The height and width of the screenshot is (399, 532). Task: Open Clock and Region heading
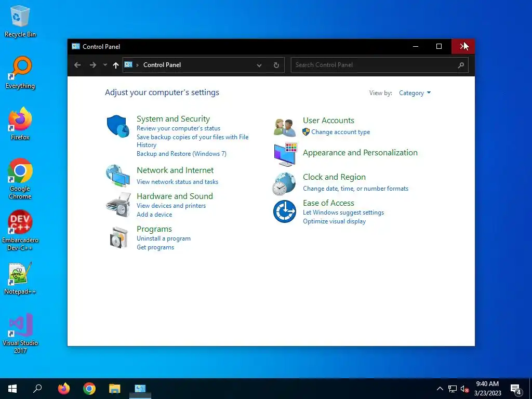(x=334, y=177)
